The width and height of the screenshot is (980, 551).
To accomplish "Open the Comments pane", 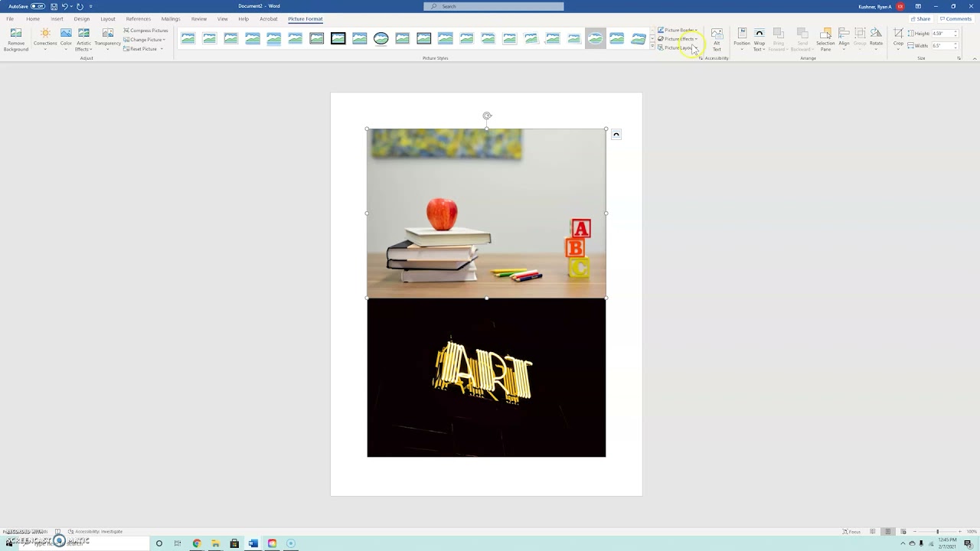I will 955,18.
